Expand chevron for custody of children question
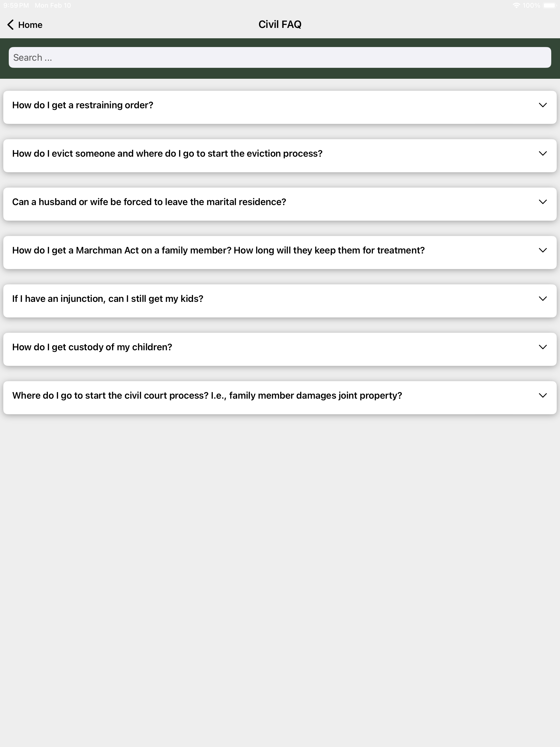 542,347
